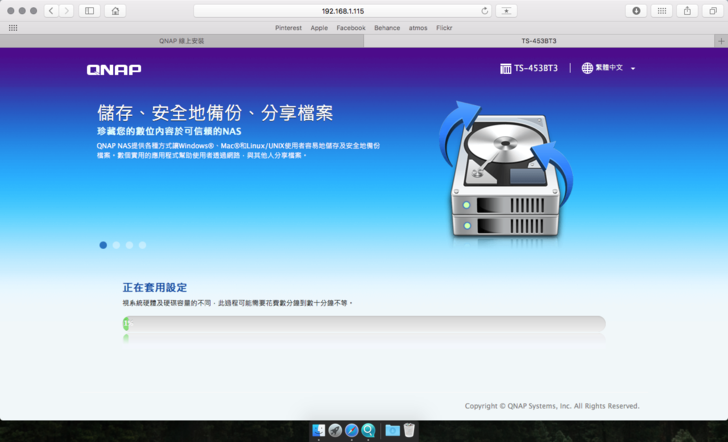
Task: Click the Safari forward arrow button
Action: click(x=67, y=10)
